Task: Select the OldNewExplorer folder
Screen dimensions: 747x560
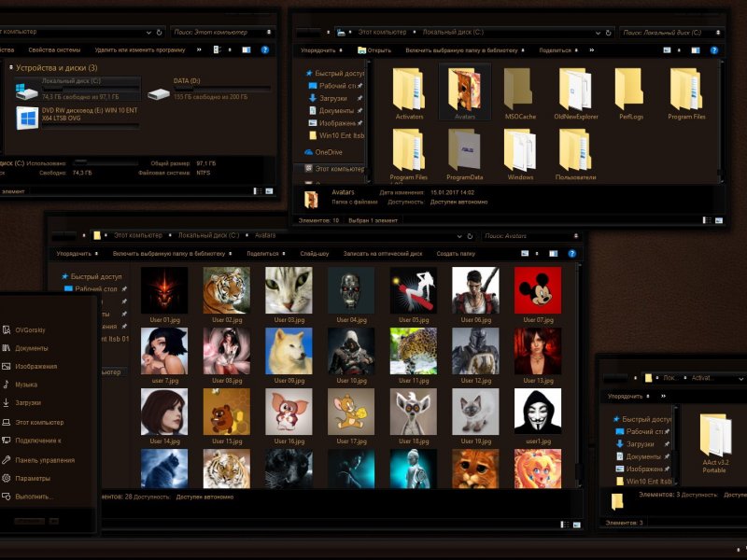Action: pyautogui.click(x=575, y=93)
